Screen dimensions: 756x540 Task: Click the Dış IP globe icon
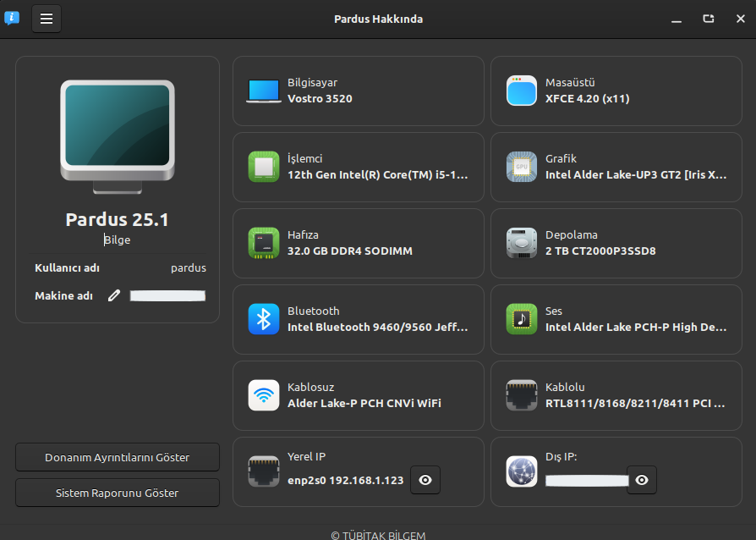(x=522, y=471)
